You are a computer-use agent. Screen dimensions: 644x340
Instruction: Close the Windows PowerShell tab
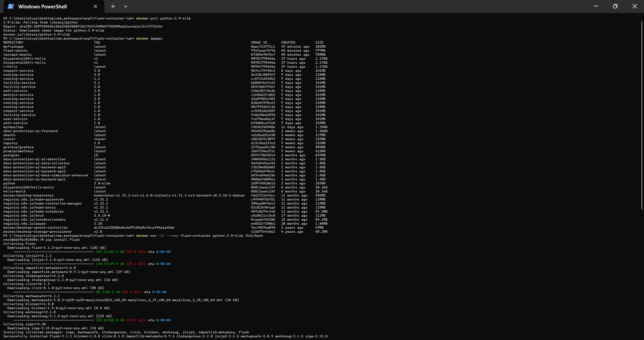(95, 6)
